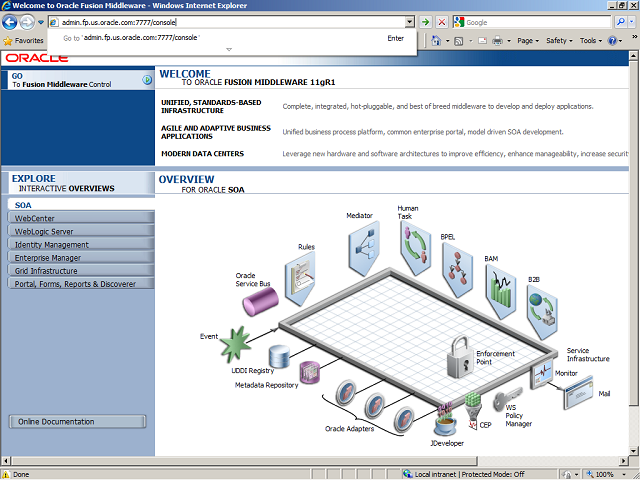Click the Mediator icon in the diagram

coord(364,249)
